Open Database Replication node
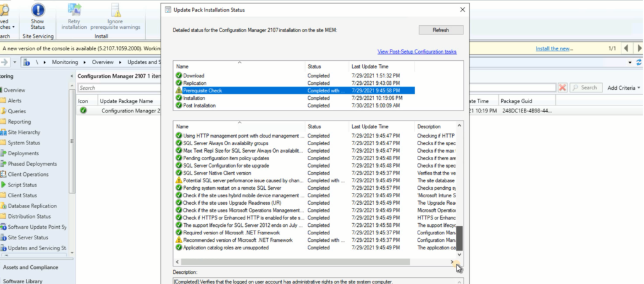The width and height of the screenshot is (644, 284). pos(32,206)
